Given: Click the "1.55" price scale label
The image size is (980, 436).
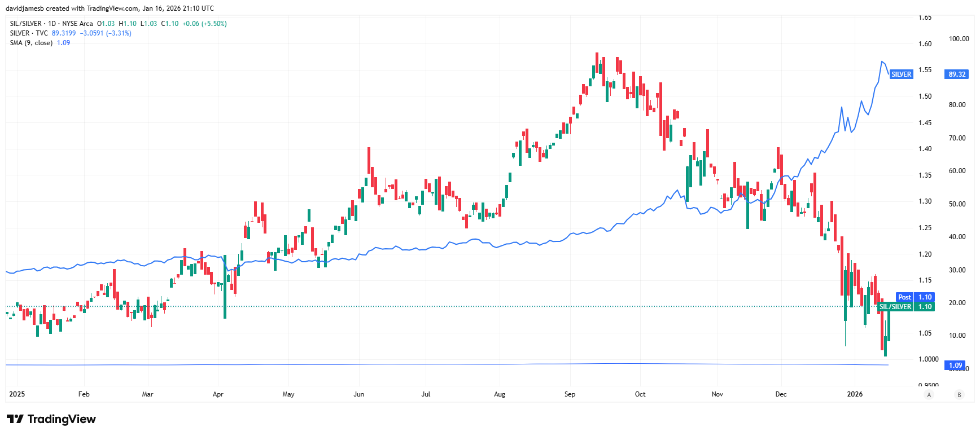Looking at the screenshot, I should [925, 70].
